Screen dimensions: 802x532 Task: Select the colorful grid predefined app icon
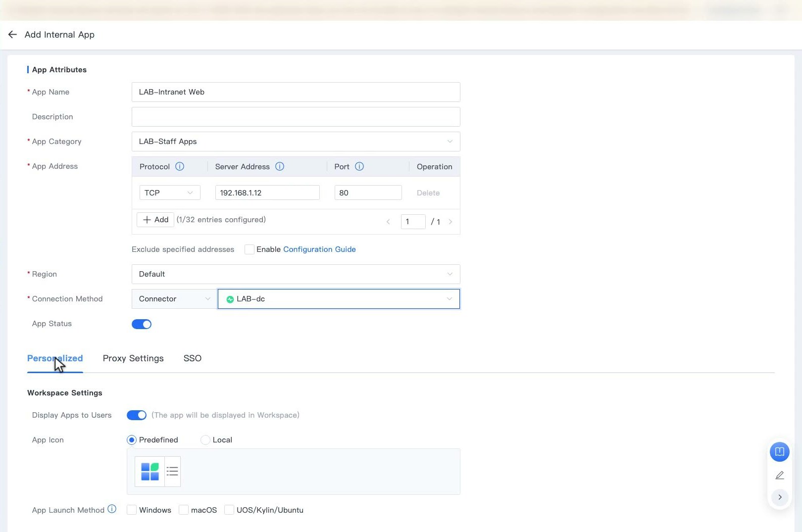pyautogui.click(x=150, y=472)
